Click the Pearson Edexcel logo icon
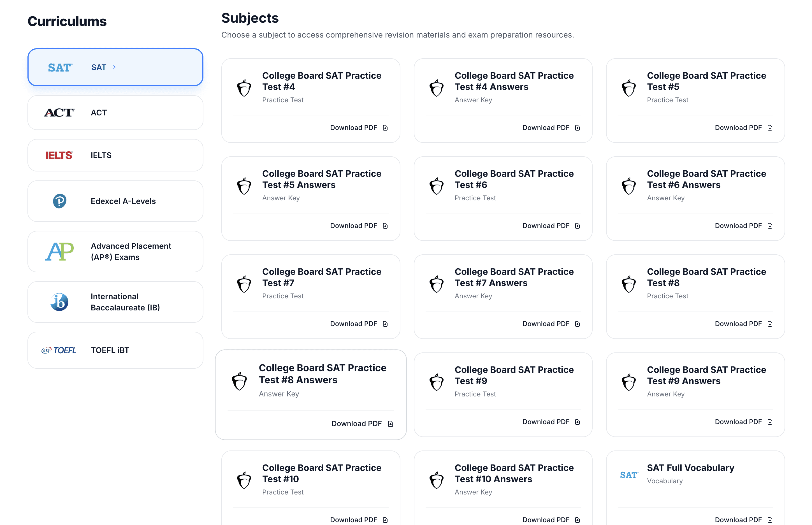Screen dimensions: 812x525 click(x=60, y=201)
